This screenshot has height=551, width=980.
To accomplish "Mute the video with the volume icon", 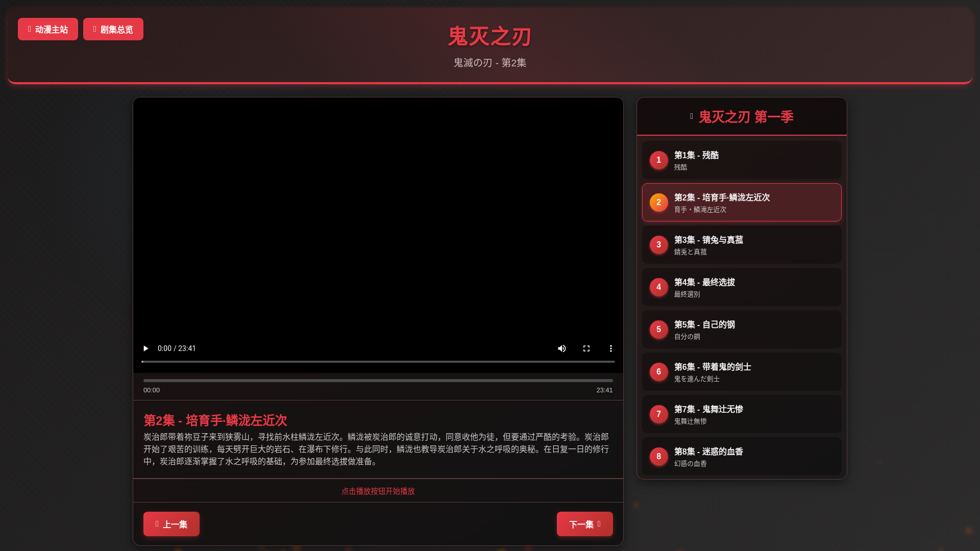I will (562, 348).
